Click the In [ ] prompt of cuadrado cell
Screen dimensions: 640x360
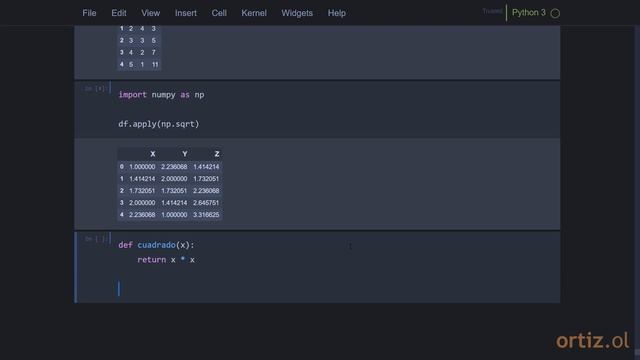point(96,239)
